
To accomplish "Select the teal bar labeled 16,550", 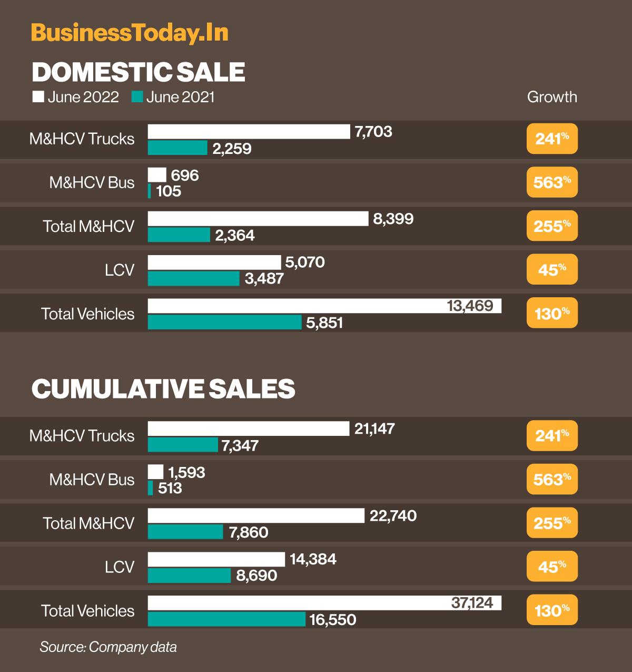I will [x=226, y=619].
